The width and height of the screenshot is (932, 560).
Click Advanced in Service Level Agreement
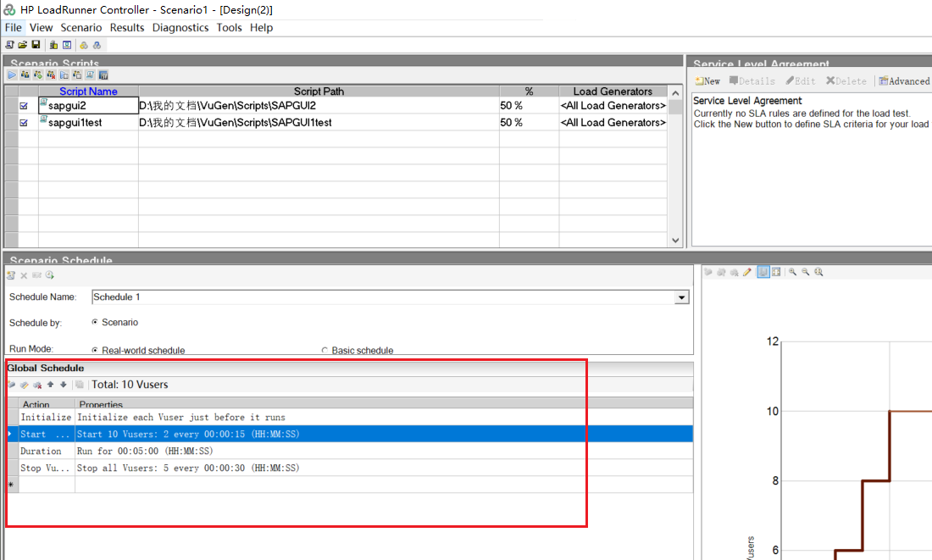tap(905, 80)
